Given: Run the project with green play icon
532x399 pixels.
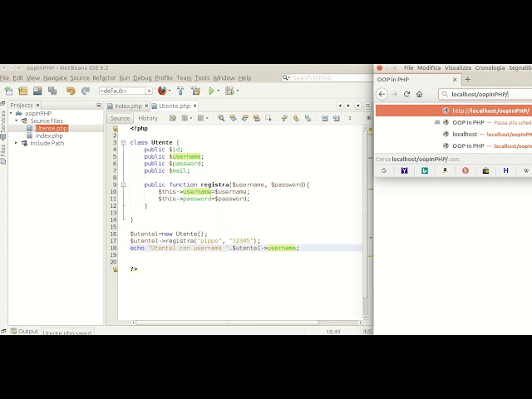Looking at the screenshot, I should coord(211,91).
